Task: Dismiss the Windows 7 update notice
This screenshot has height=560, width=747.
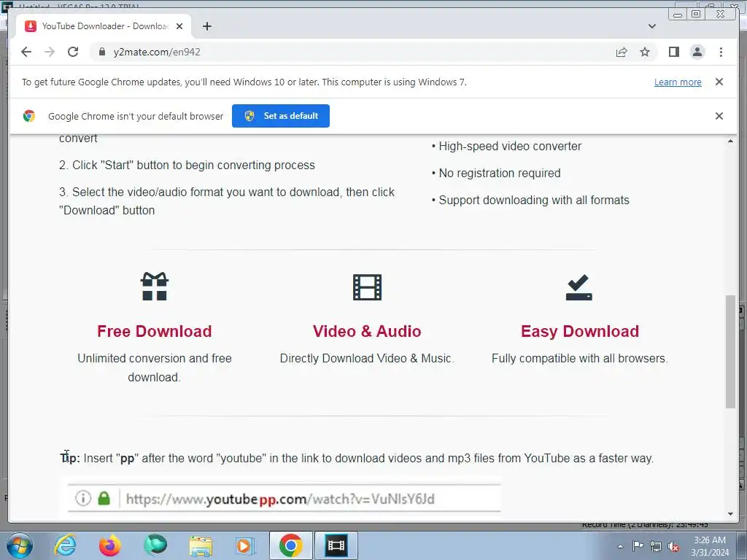Action: click(719, 82)
